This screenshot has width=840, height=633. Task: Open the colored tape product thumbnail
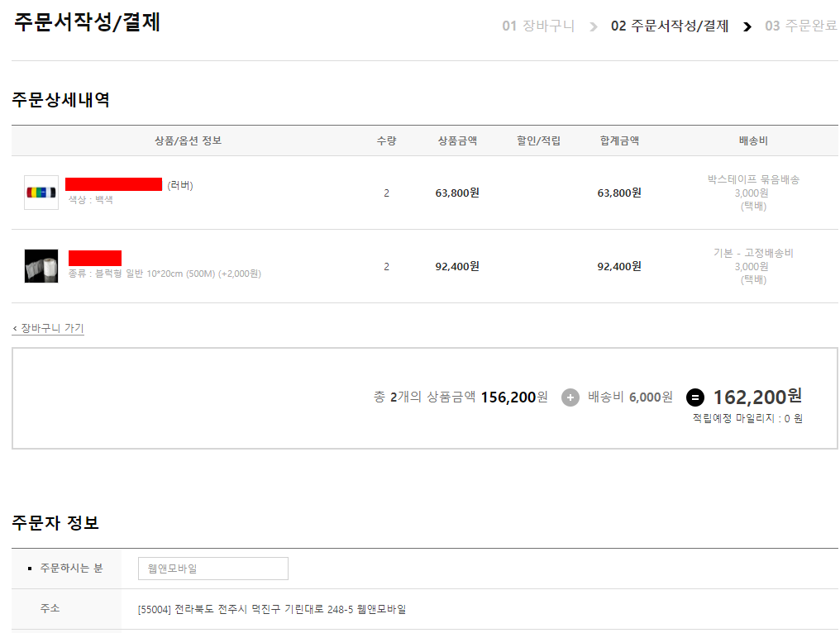pyautogui.click(x=41, y=193)
